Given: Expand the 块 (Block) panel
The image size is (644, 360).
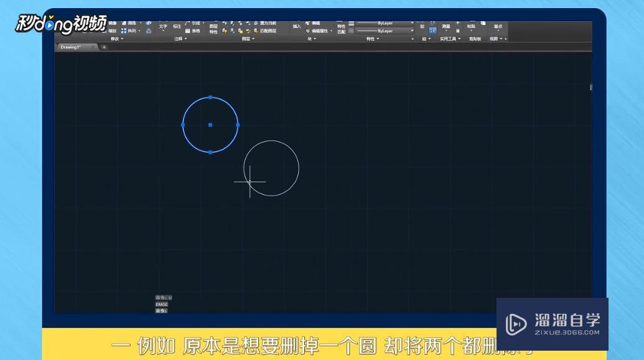Looking at the screenshot, I should click(312, 39).
